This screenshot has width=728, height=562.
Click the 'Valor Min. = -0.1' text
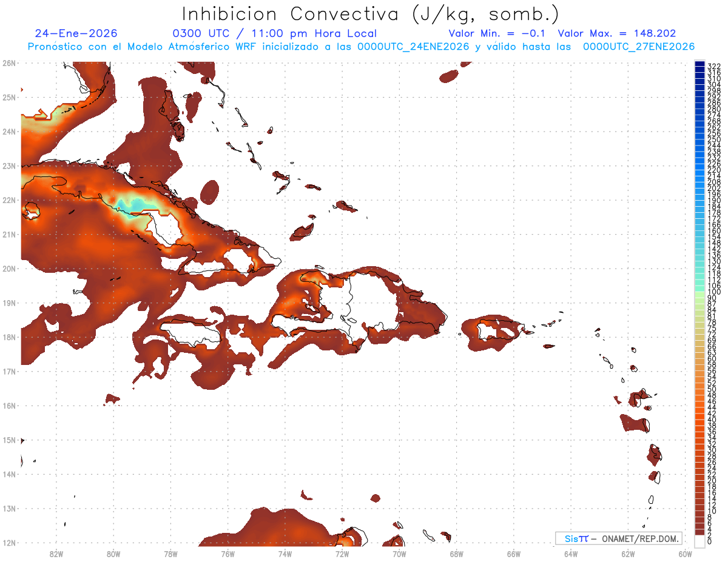tap(497, 33)
